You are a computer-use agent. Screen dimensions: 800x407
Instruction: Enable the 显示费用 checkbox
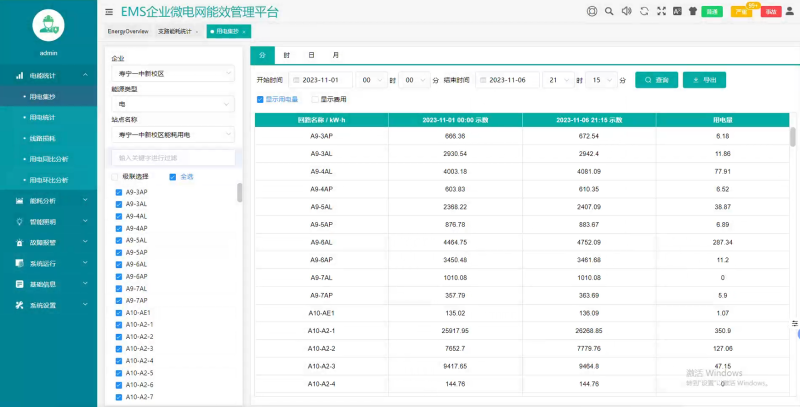(315, 100)
